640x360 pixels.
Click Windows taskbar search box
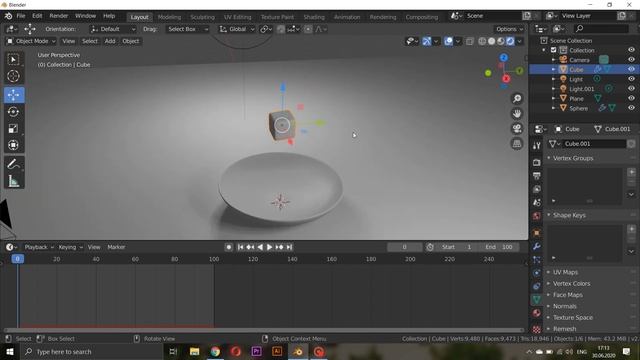[x=91, y=352]
